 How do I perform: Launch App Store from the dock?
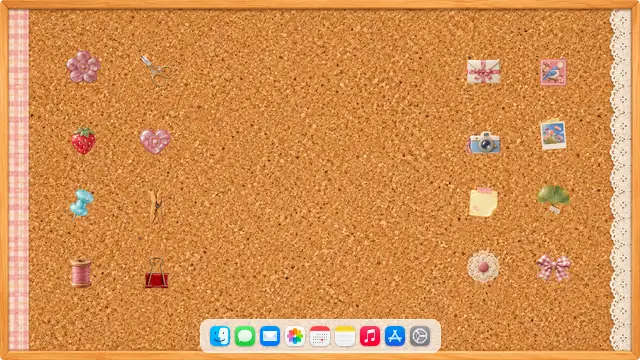[395, 336]
